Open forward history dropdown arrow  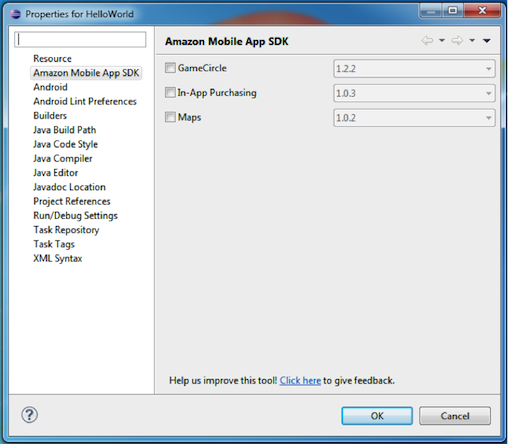click(x=472, y=41)
